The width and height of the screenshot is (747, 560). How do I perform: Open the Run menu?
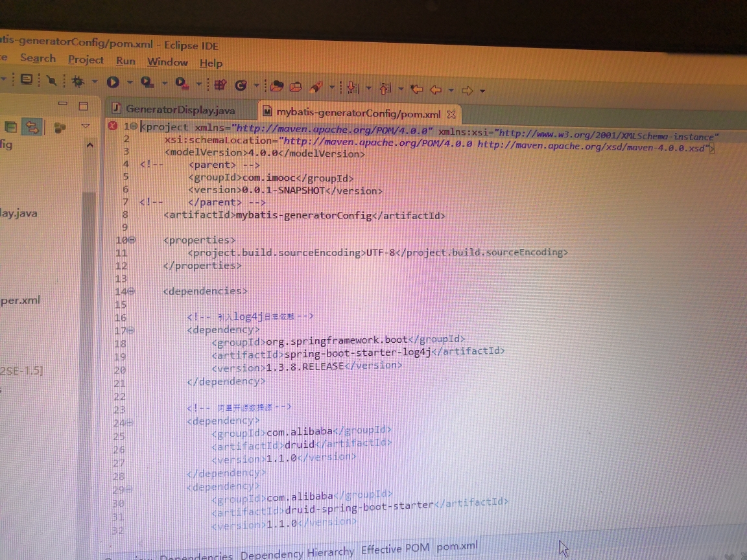(126, 61)
